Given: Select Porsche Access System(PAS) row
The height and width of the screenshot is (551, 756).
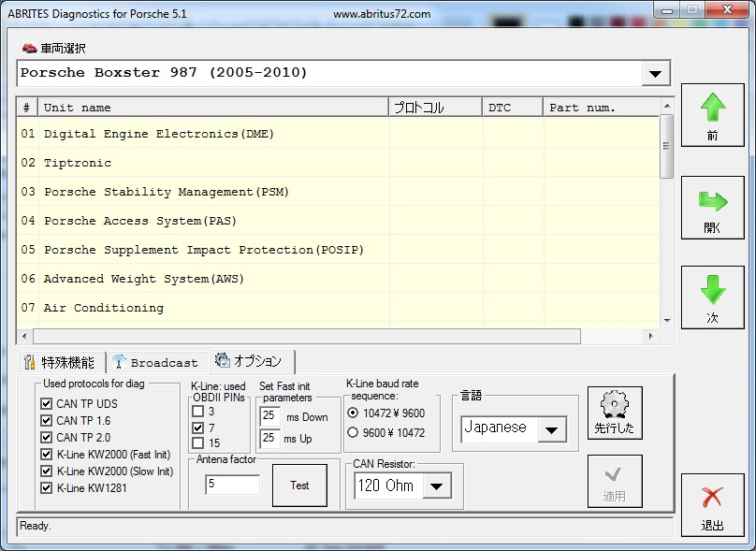Looking at the screenshot, I should (x=338, y=220).
